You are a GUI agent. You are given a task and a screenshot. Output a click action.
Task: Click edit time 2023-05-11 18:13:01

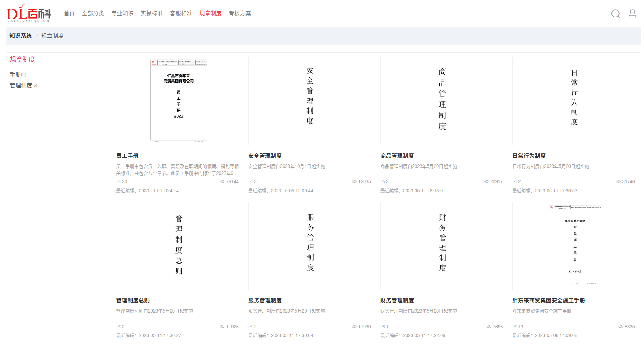click(424, 191)
